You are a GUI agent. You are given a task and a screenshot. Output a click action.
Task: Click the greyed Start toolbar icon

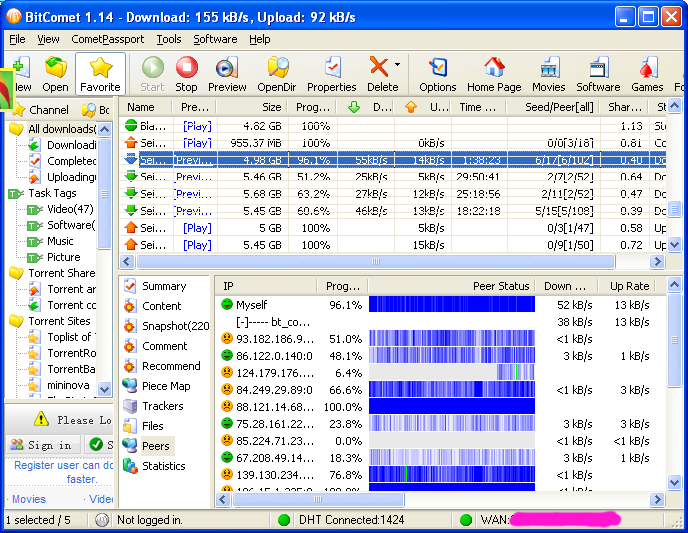point(152,74)
